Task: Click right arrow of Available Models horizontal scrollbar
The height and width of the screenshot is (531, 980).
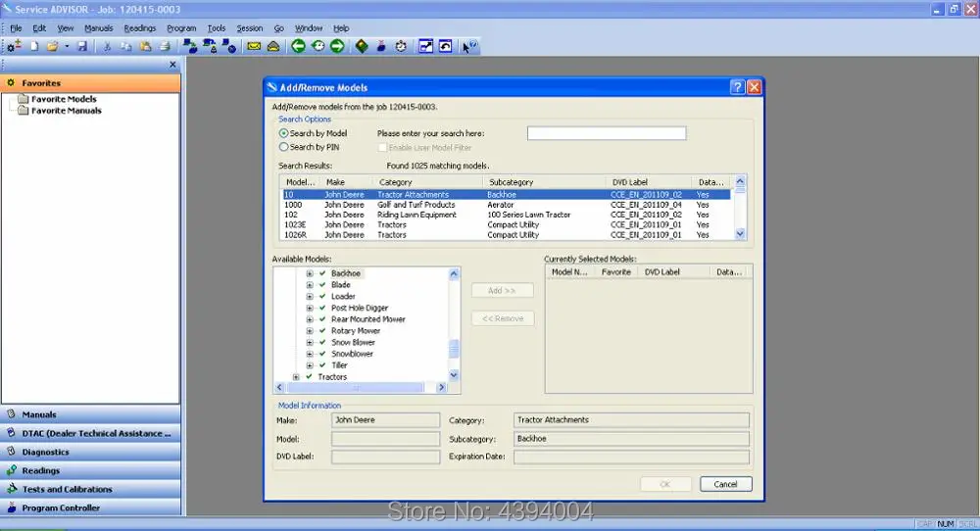Action: [x=441, y=387]
